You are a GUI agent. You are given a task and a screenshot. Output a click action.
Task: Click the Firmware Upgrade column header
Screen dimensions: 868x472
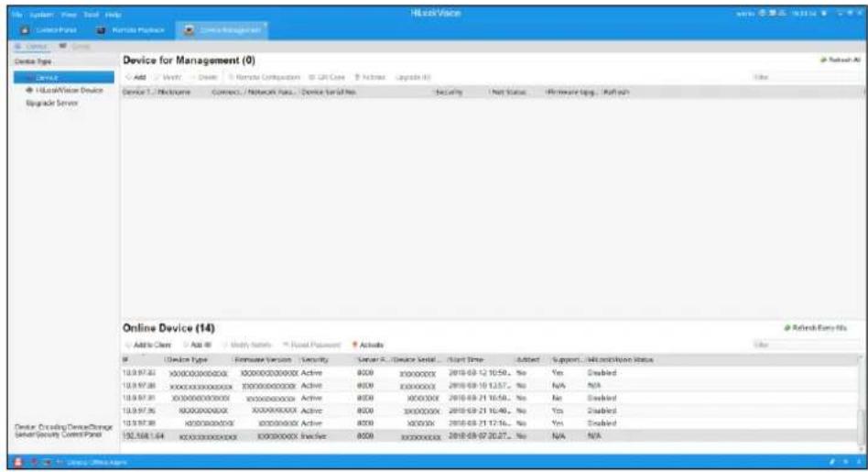(x=572, y=92)
